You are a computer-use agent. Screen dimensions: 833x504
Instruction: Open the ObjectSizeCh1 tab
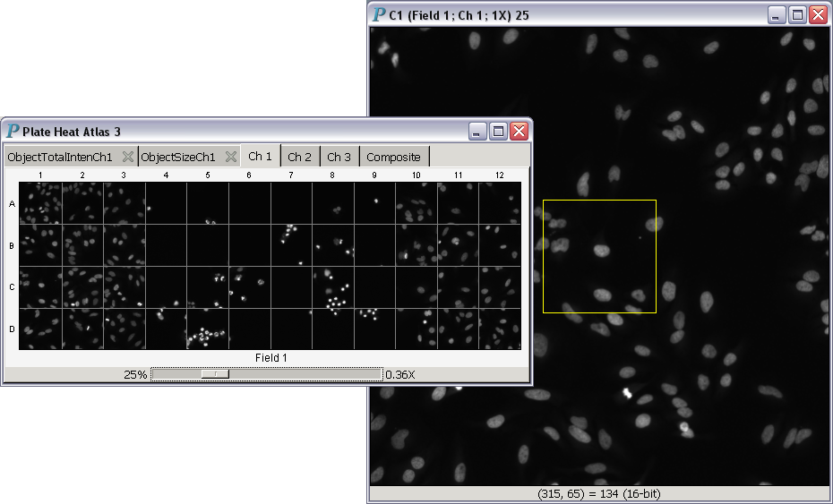click(x=178, y=157)
